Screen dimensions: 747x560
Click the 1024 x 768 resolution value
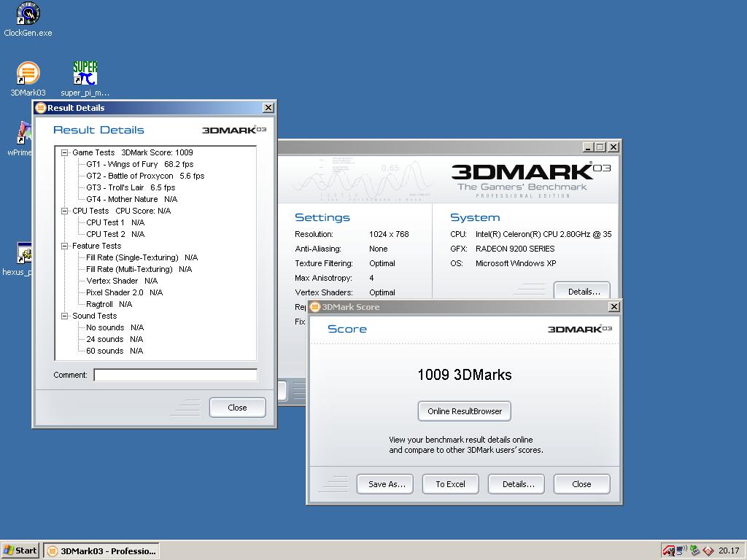click(x=389, y=234)
